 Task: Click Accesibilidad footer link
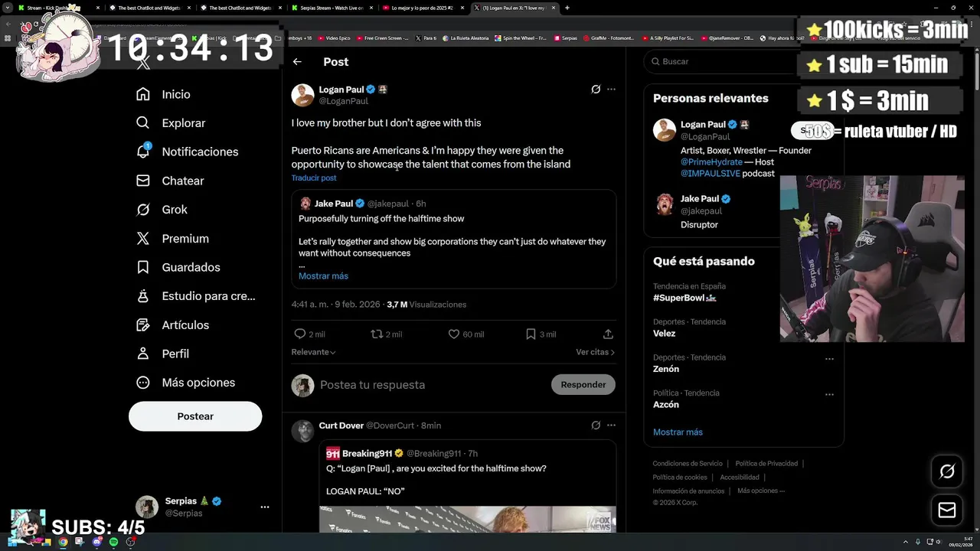coord(740,478)
